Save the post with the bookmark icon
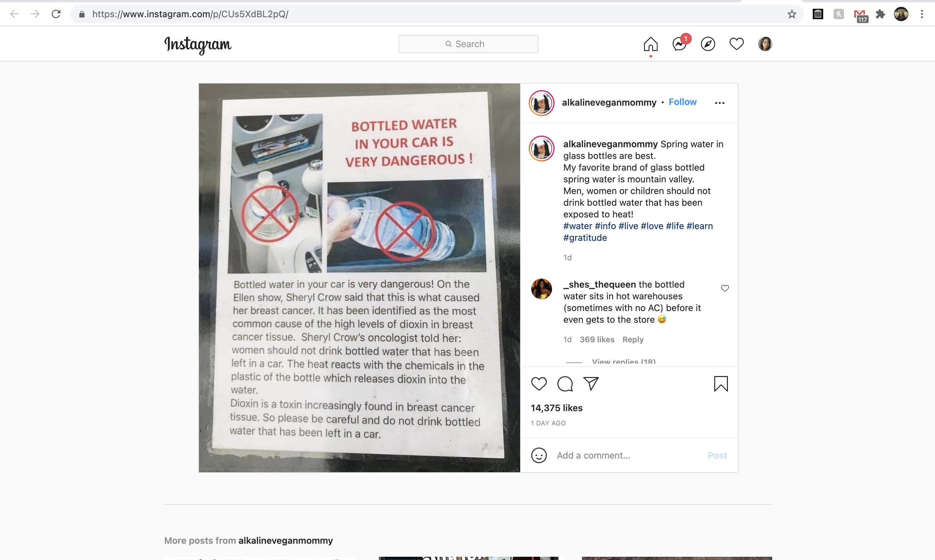The image size is (935, 560). 721,384
